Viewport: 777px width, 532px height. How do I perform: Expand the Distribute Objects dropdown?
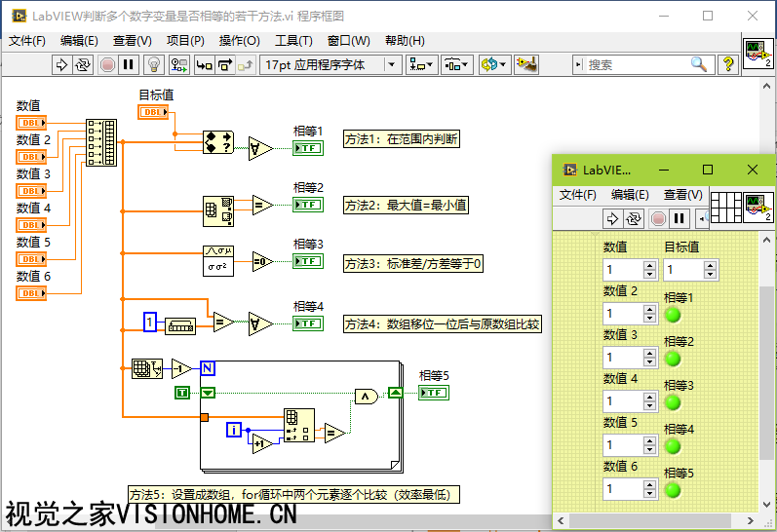click(457, 65)
